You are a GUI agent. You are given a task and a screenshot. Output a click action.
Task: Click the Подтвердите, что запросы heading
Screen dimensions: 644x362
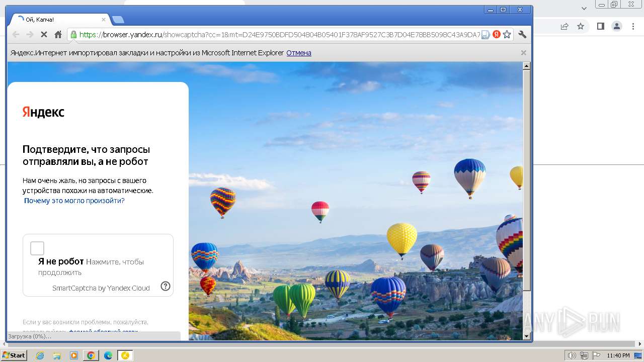pos(86,155)
